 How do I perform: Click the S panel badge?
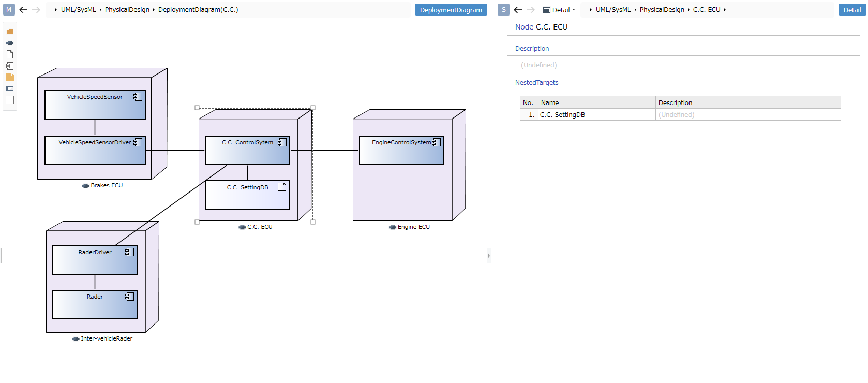click(503, 9)
